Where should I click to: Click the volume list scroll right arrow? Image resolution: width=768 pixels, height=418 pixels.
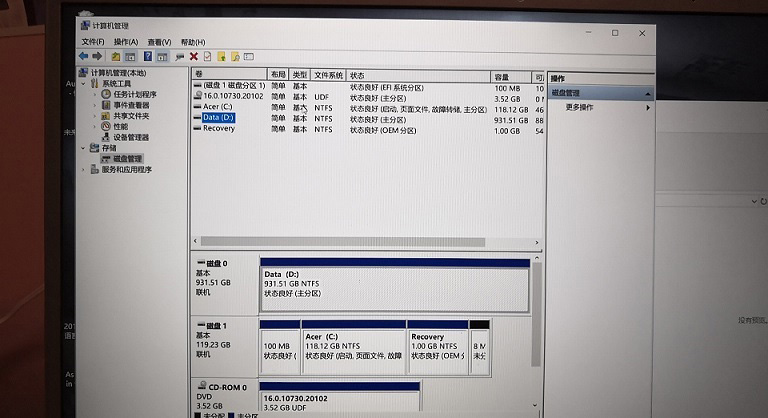537,242
